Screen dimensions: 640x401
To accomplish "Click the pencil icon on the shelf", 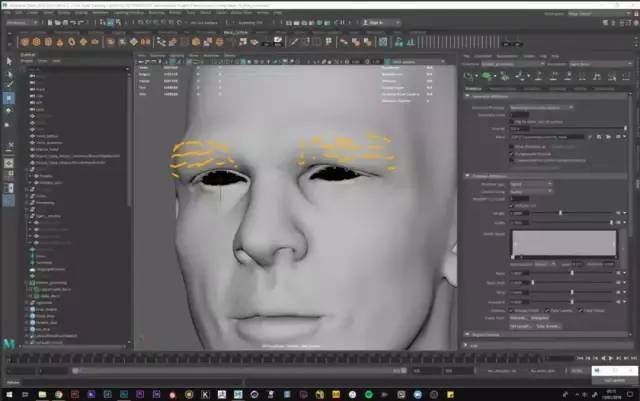I will [293, 42].
